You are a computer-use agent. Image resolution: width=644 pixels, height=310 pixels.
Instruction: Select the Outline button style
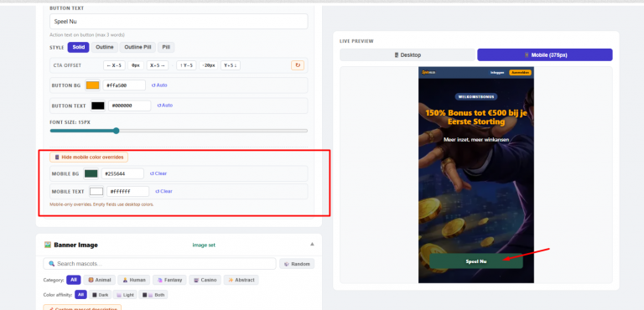[x=104, y=47]
